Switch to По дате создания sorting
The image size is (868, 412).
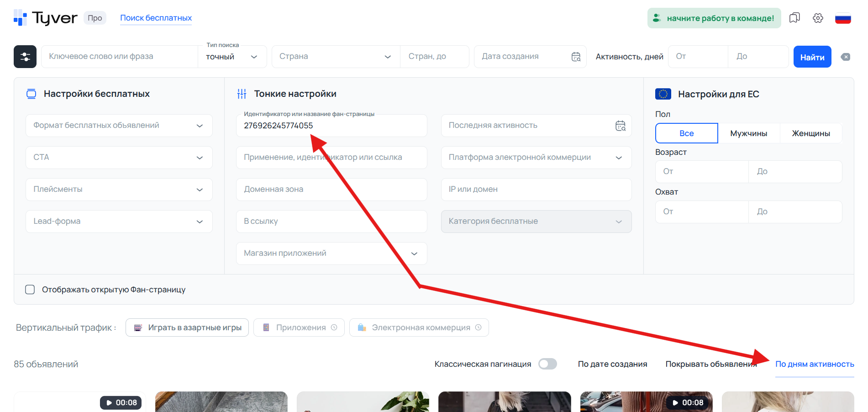(613, 364)
